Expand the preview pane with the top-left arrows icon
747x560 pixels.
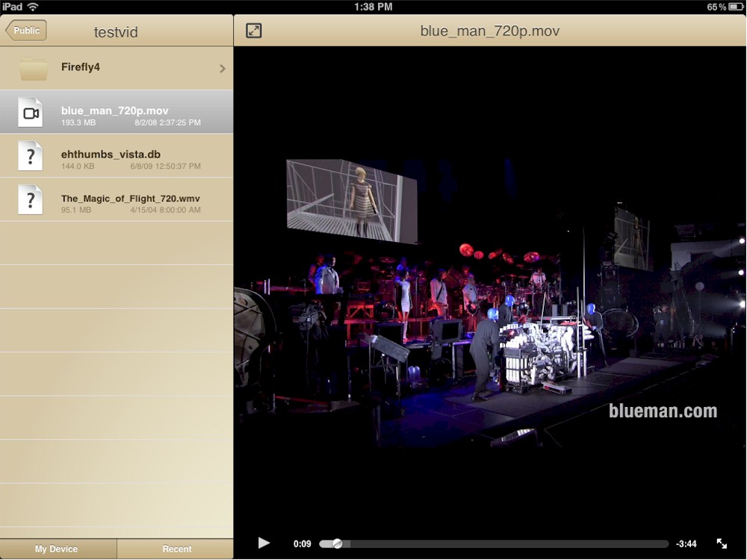point(253,31)
